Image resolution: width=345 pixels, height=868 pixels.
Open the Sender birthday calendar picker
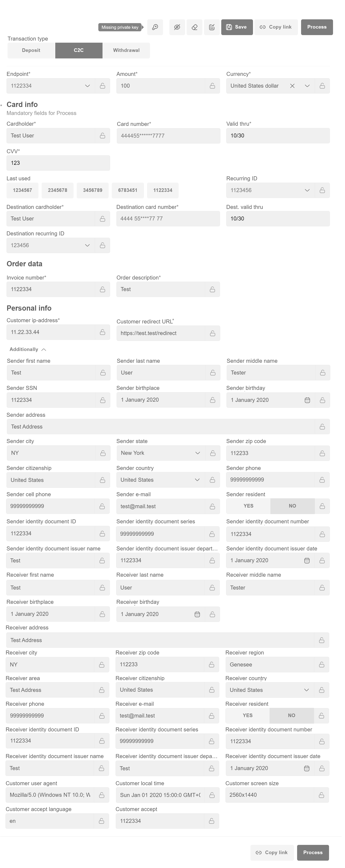coord(307,400)
